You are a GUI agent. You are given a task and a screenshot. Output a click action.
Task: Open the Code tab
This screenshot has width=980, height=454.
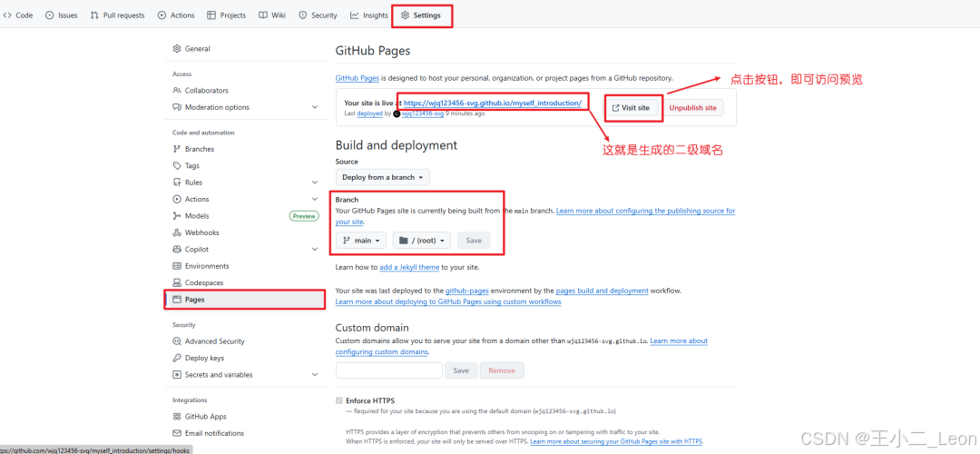18,15
